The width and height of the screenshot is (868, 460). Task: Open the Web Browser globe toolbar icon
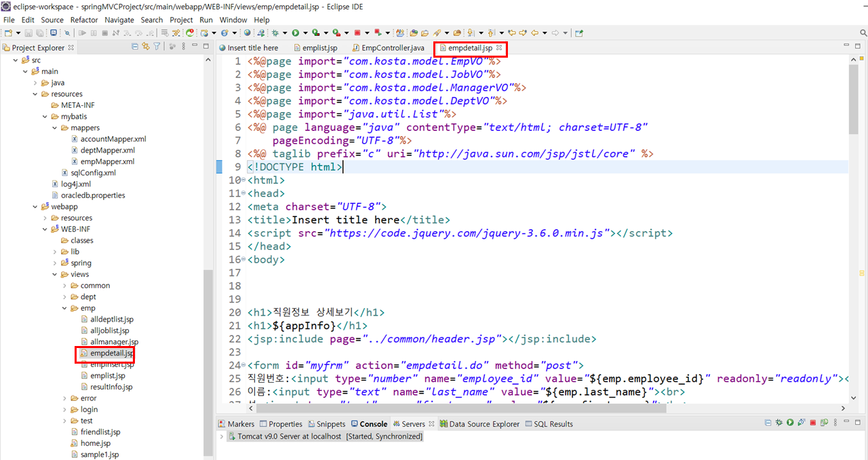pyautogui.click(x=247, y=33)
